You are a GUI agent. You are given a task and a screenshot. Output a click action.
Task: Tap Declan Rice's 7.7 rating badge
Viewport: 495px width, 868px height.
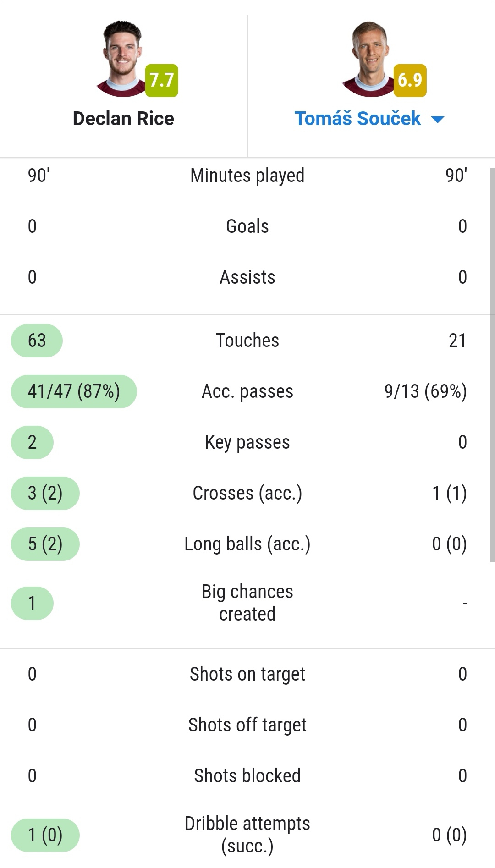pyautogui.click(x=162, y=81)
